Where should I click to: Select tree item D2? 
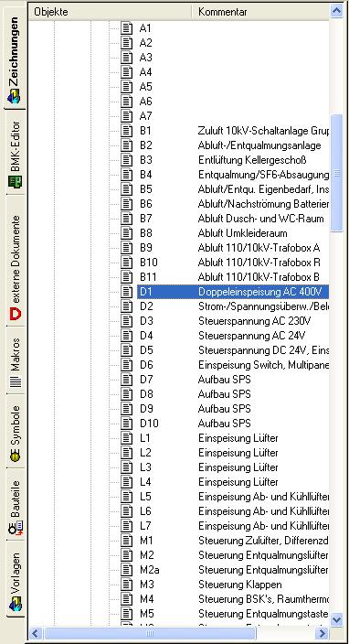coord(145,306)
